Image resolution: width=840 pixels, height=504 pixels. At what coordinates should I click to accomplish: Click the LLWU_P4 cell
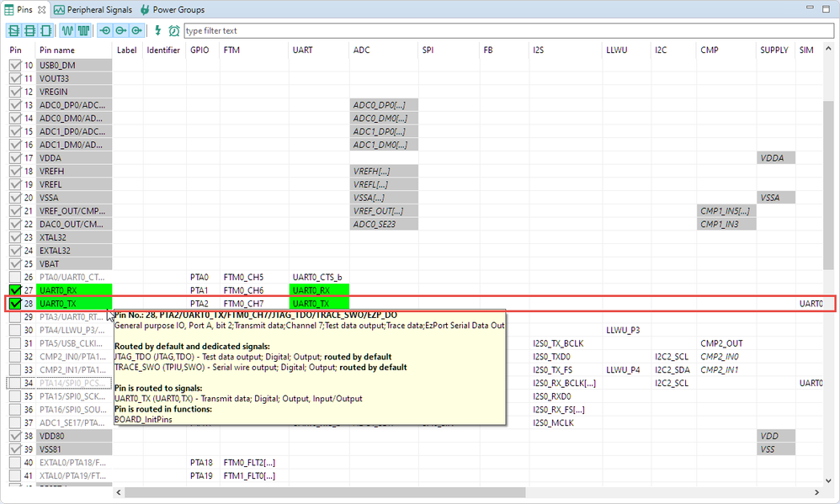coord(626,369)
